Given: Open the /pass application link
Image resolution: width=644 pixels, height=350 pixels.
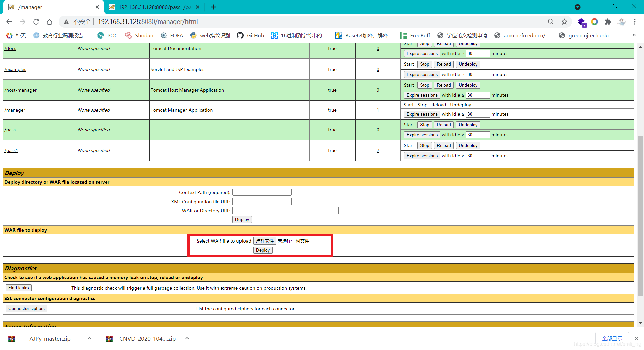Looking at the screenshot, I should (10, 130).
